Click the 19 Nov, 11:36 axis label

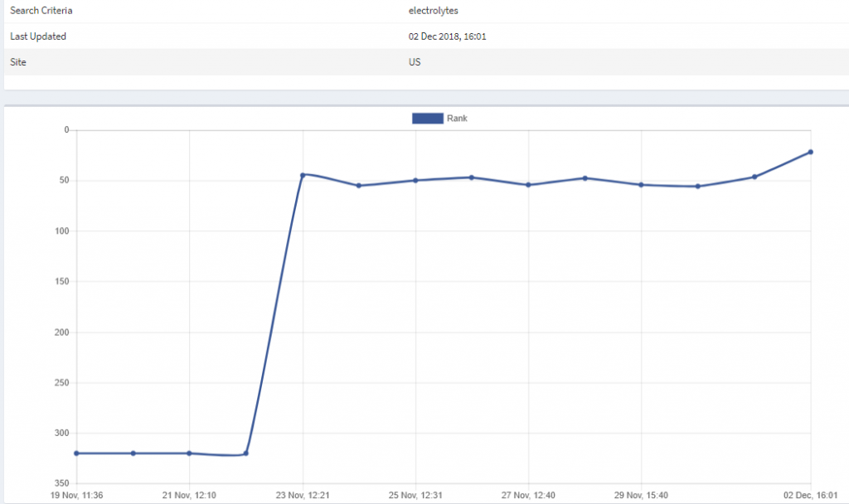(77, 494)
